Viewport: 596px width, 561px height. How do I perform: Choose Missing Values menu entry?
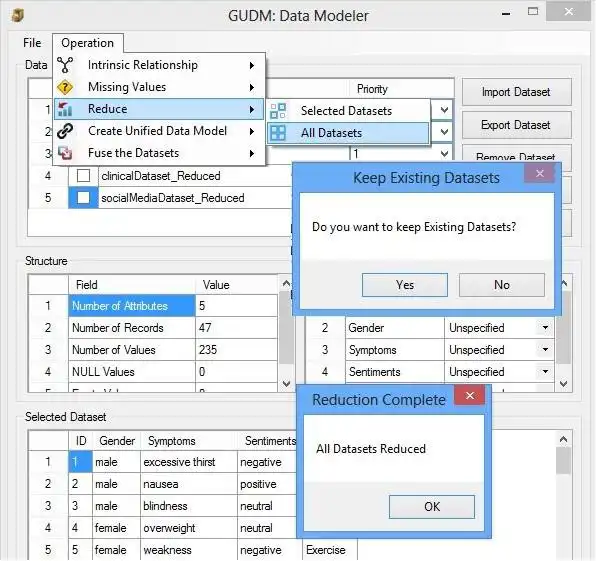(159, 87)
